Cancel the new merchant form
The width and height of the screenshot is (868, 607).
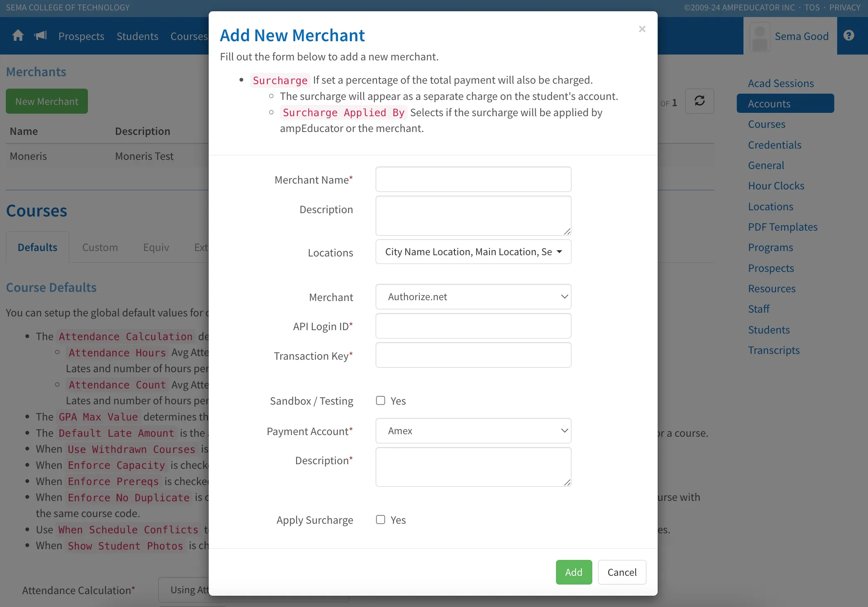point(622,572)
